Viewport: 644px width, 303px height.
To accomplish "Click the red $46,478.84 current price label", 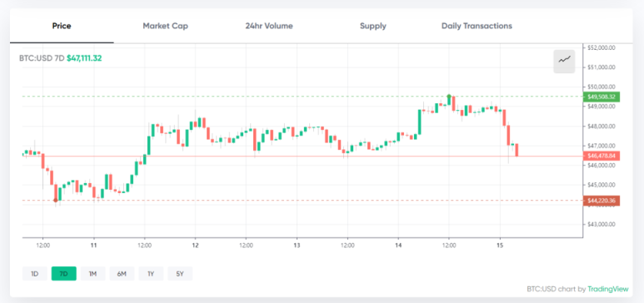I will 602,156.
